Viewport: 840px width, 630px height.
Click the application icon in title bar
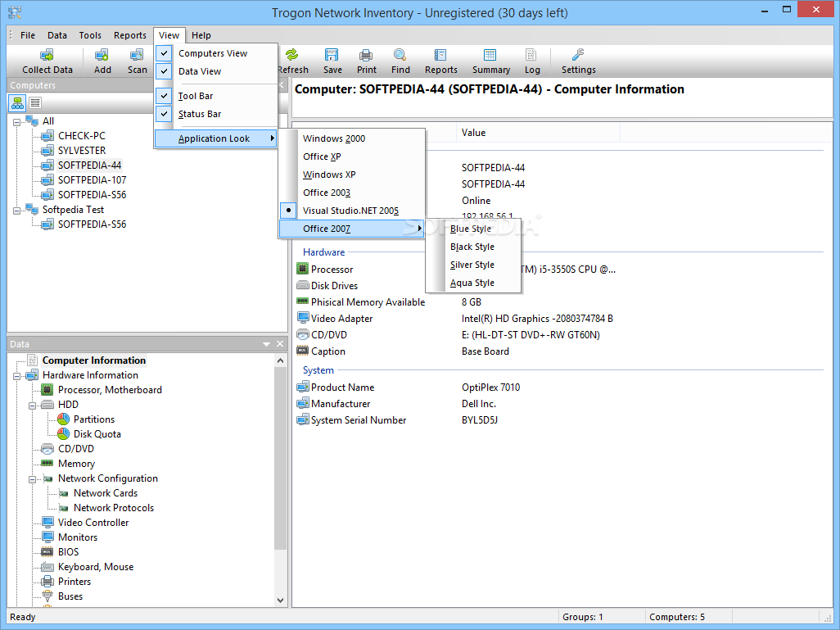[15, 11]
